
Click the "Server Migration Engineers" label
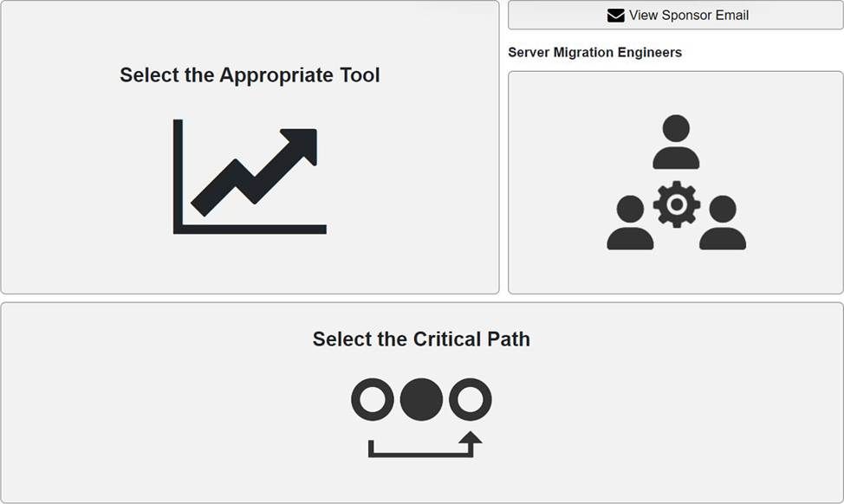tap(594, 53)
